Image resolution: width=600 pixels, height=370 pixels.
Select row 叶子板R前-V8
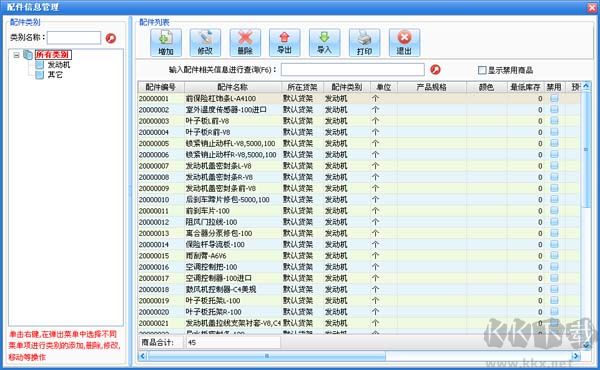(x=359, y=132)
